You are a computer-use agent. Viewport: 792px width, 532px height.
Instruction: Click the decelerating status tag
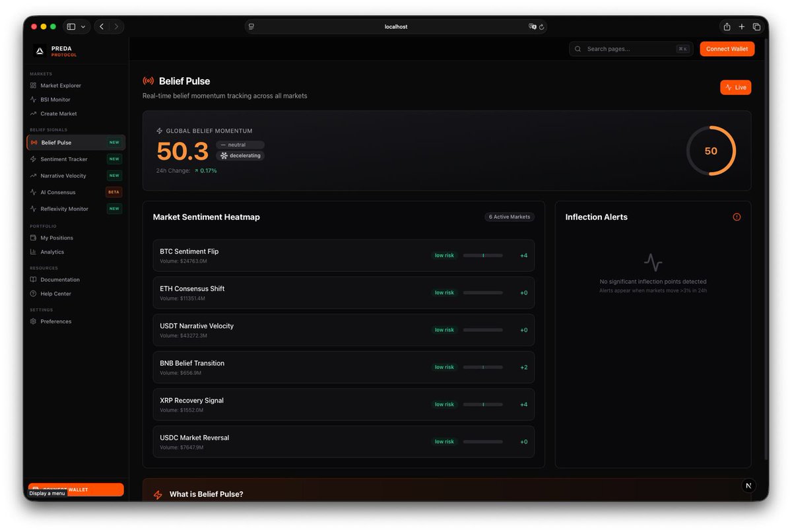pos(240,156)
